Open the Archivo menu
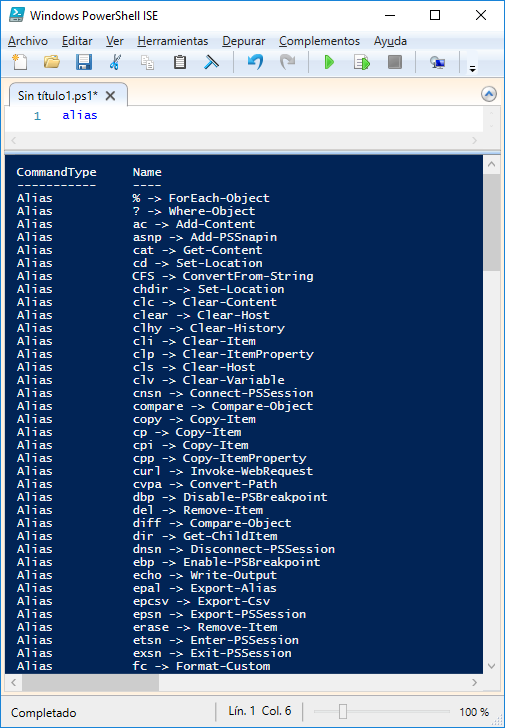Viewport: 505px width, 728px height. [x=28, y=41]
